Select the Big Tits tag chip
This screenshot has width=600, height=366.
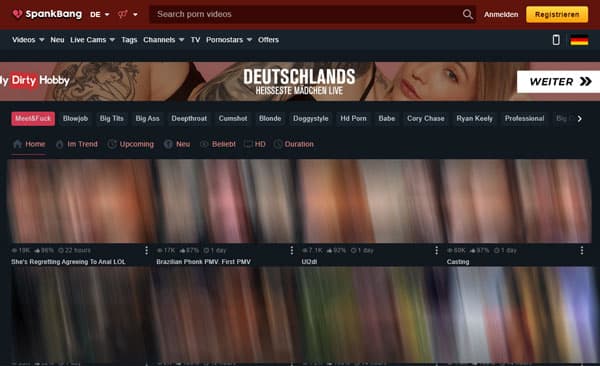click(x=112, y=119)
